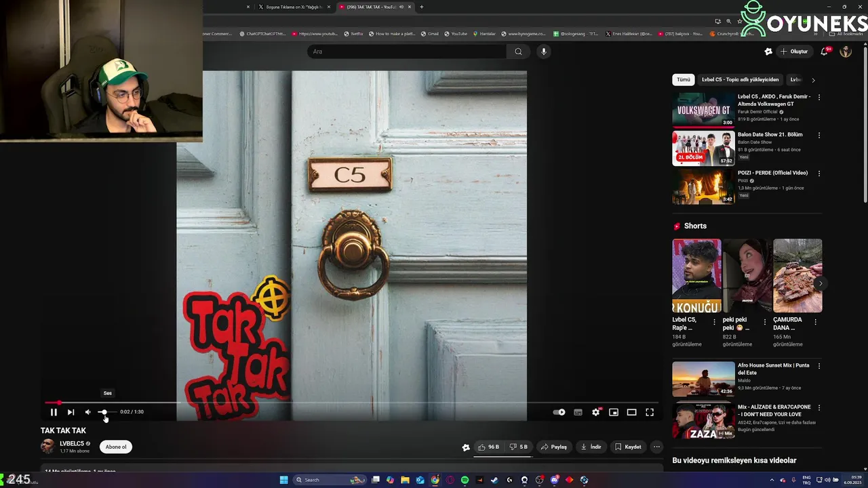This screenshot has width=868, height=488.
Task: Click the İndir download button
Action: pyautogui.click(x=591, y=447)
